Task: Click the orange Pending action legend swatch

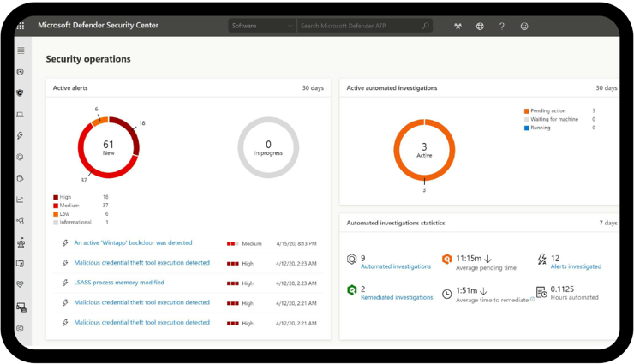Action: click(527, 111)
